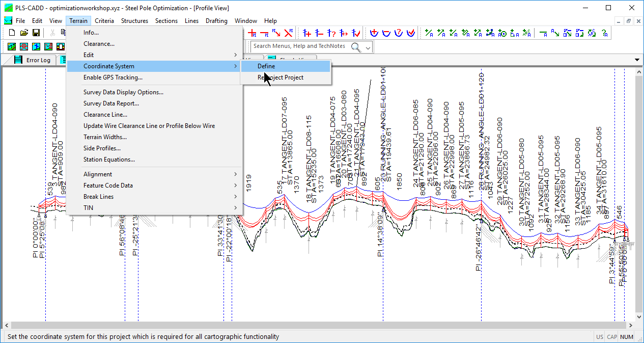Open the Structures menu
Viewport: 644px width, 343px height.
(x=134, y=21)
